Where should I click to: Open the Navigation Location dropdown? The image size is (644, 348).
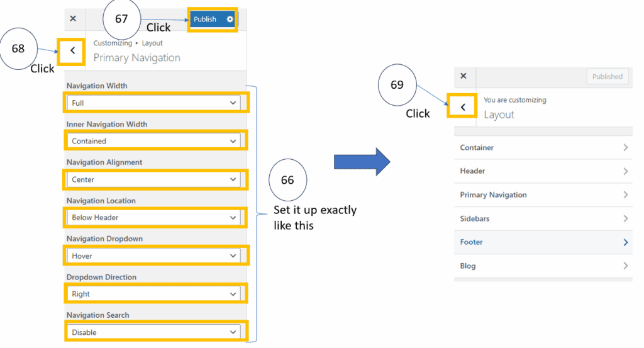pyautogui.click(x=153, y=218)
